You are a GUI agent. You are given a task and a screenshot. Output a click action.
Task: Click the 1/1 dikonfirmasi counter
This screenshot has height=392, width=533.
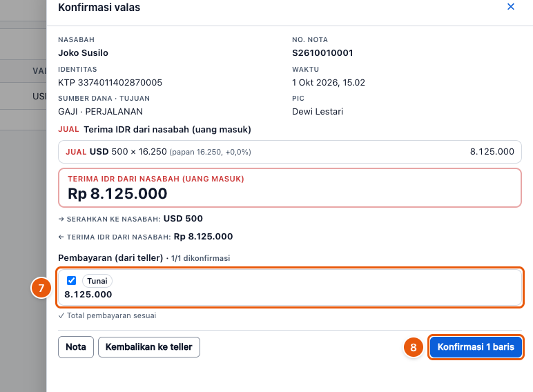tap(200, 258)
